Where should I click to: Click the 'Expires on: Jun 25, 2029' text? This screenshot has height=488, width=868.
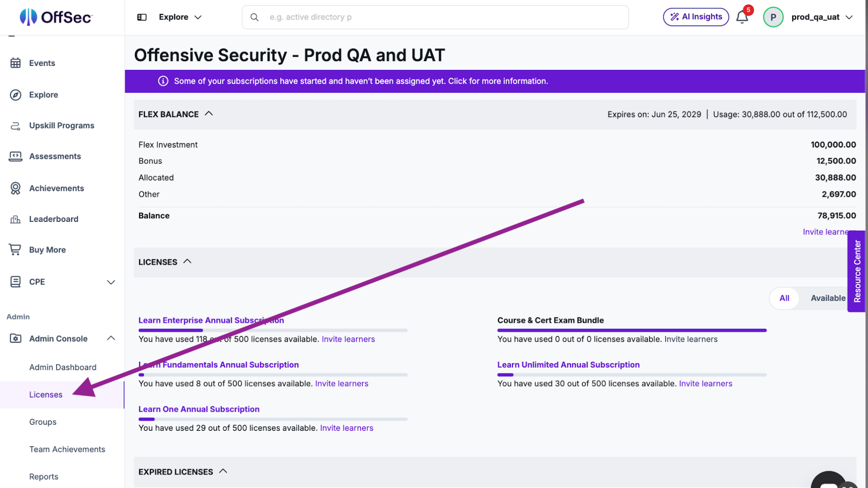pyautogui.click(x=654, y=114)
